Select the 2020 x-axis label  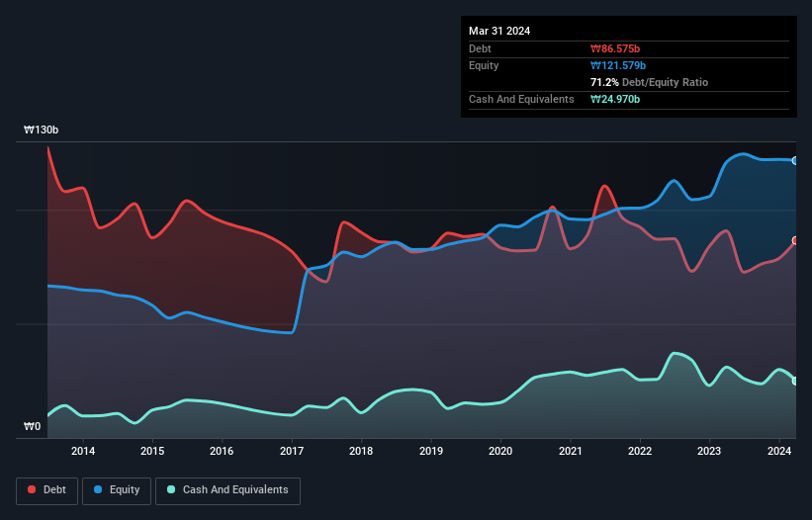tap(500, 451)
